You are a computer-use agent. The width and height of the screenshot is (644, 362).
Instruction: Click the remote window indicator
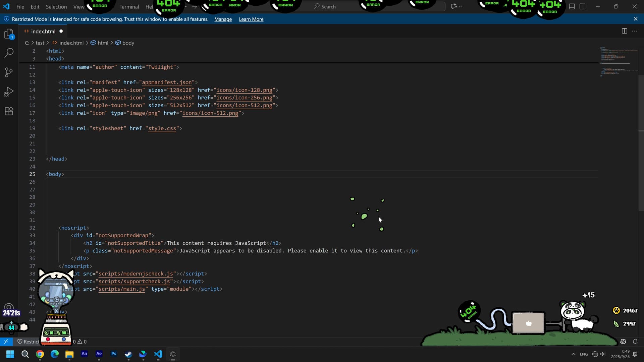(x=6, y=342)
